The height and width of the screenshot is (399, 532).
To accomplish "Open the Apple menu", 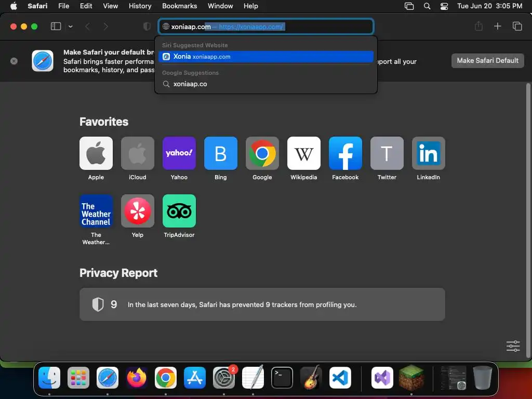I will (14, 6).
